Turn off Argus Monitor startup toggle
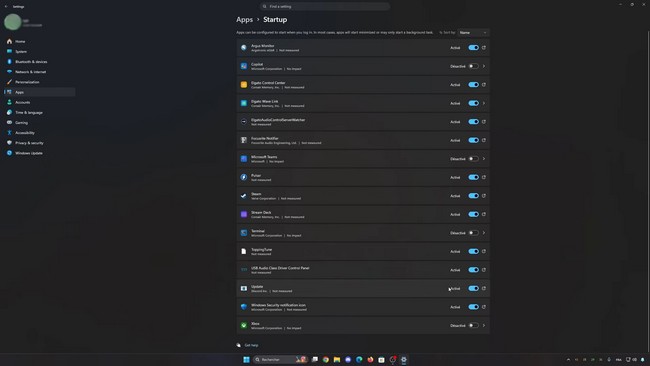Screen dimensions: 650x366 pos(473,48)
